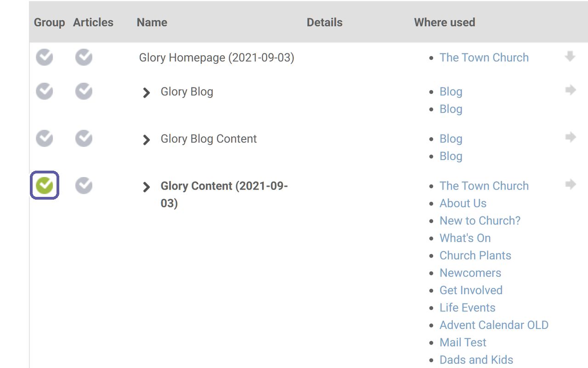
Task: Expand the Glory Blog row chevron
Action: (x=147, y=92)
